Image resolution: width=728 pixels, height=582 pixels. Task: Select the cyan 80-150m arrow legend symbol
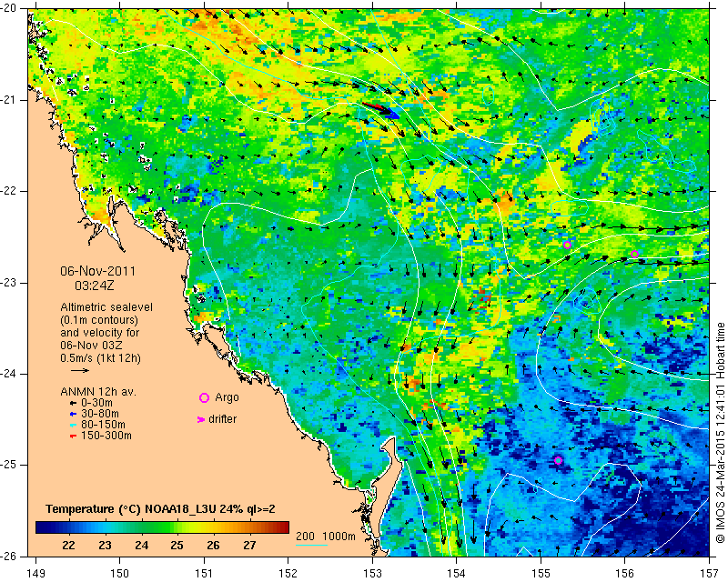[x=73, y=425]
